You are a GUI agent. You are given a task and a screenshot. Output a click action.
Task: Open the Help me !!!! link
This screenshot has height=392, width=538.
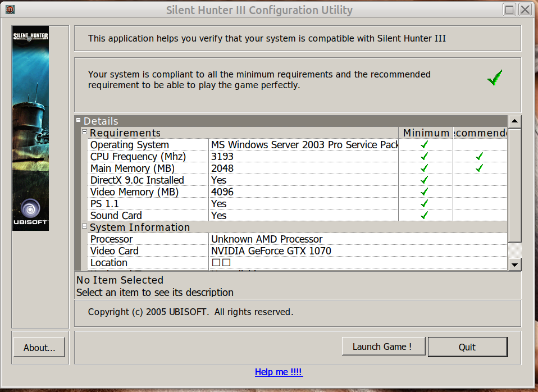(279, 372)
